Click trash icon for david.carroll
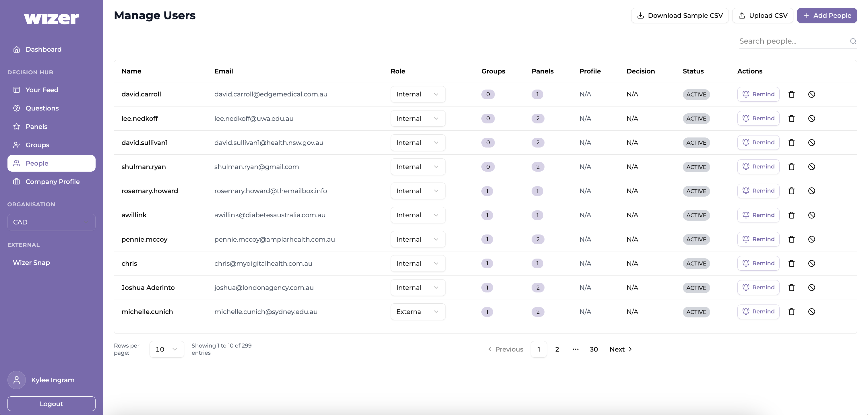Image resolution: width=868 pixels, height=415 pixels. (x=792, y=94)
